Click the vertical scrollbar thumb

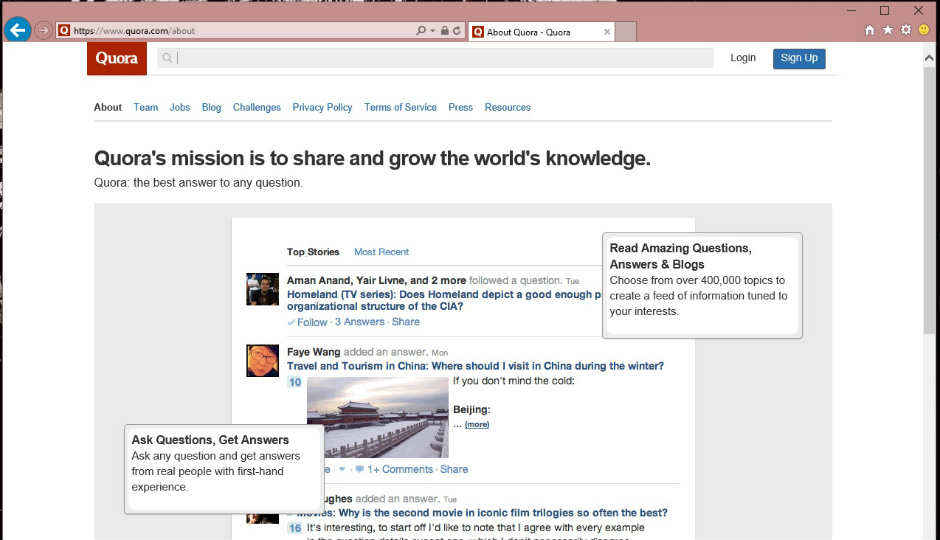929,200
